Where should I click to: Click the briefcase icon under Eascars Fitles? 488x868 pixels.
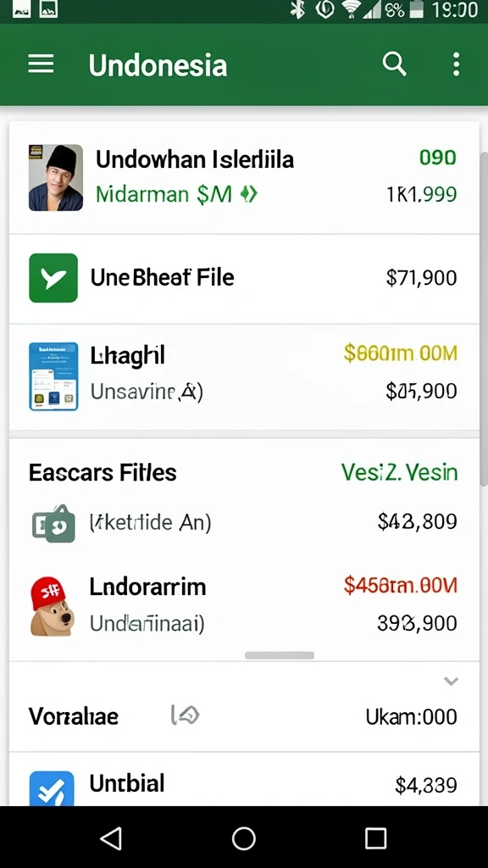pyautogui.click(x=53, y=523)
